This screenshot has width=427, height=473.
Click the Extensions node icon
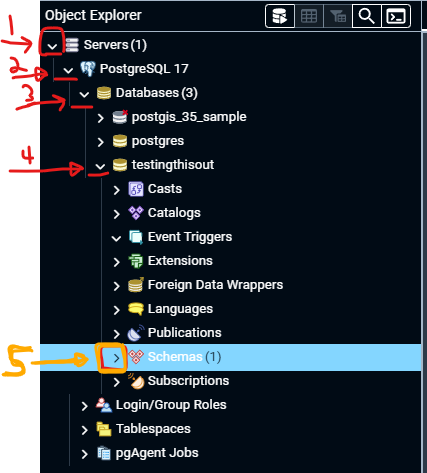point(136,261)
